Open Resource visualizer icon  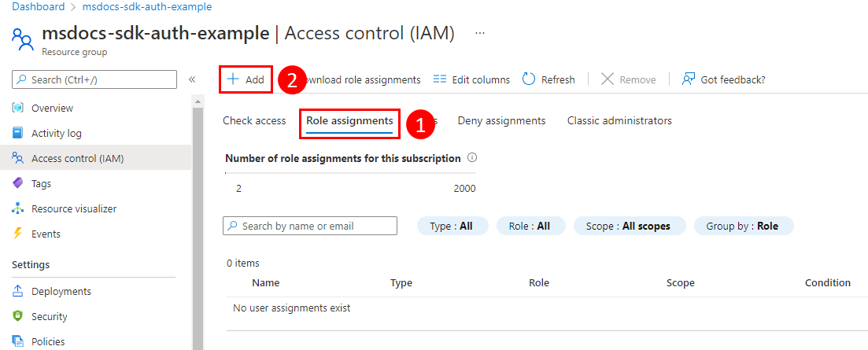coord(18,208)
